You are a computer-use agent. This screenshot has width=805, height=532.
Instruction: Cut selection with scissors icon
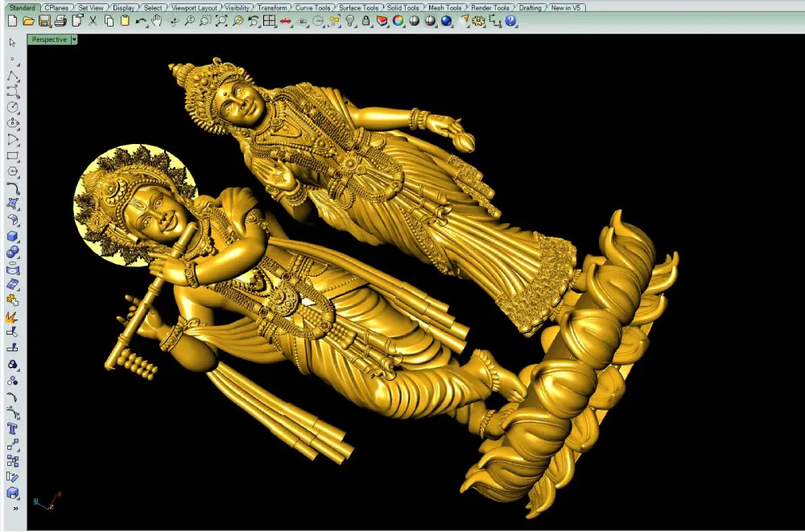[x=93, y=21]
